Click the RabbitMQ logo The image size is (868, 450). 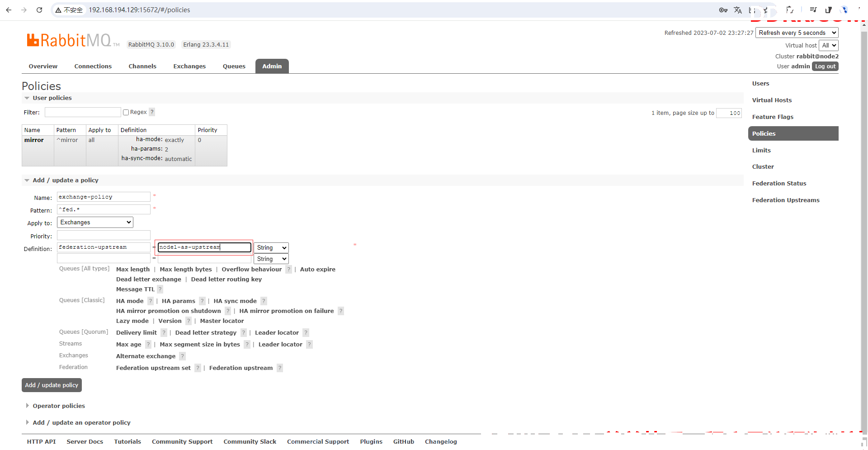pos(73,40)
